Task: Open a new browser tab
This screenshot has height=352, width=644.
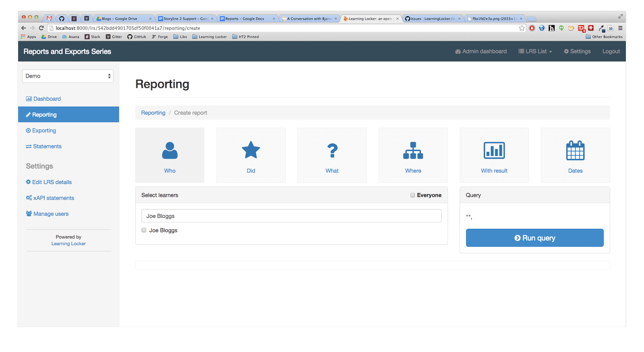Action: click(532, 19)
